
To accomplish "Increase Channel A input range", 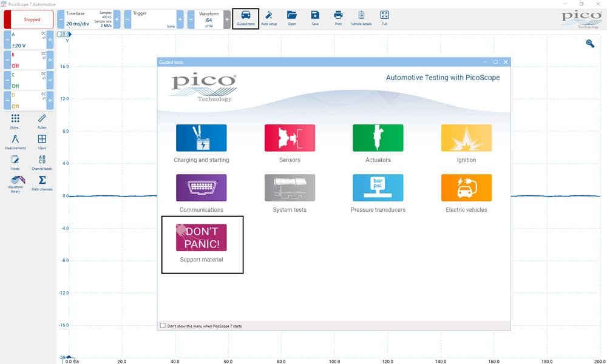I will click(x=50, y=39).
